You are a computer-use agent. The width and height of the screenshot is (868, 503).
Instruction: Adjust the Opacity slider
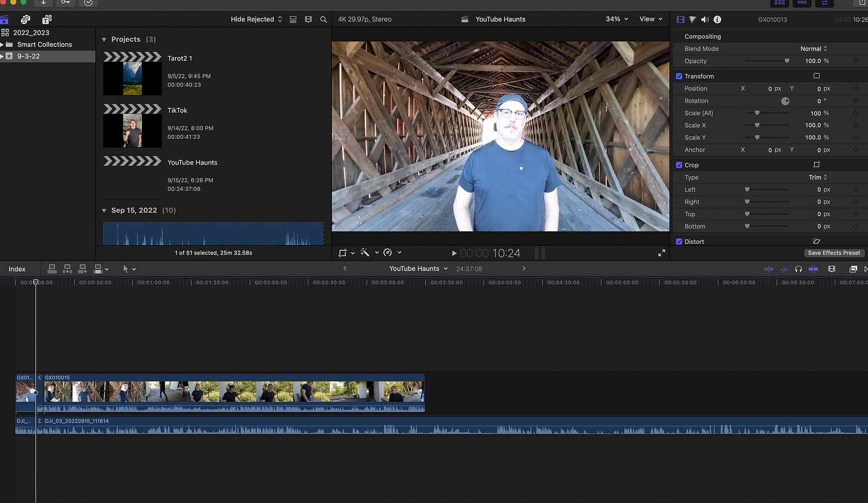pyautogui.click(x=786, y=61)
